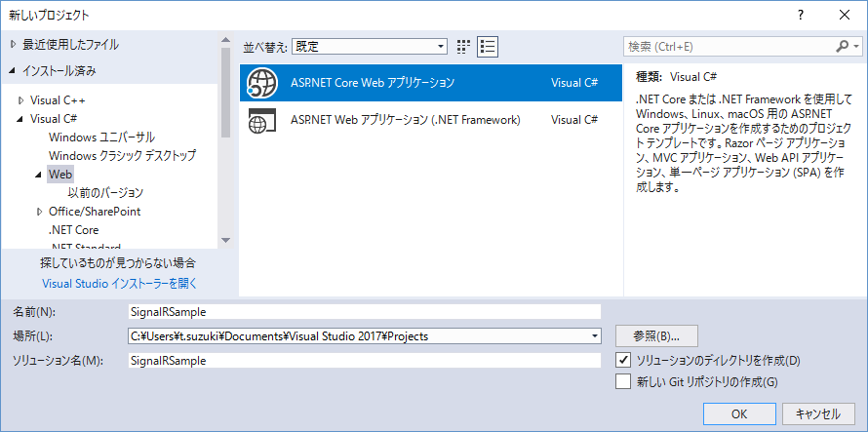Click the OK button
This screenshot has width=868, height=432.
pos(739,413)
